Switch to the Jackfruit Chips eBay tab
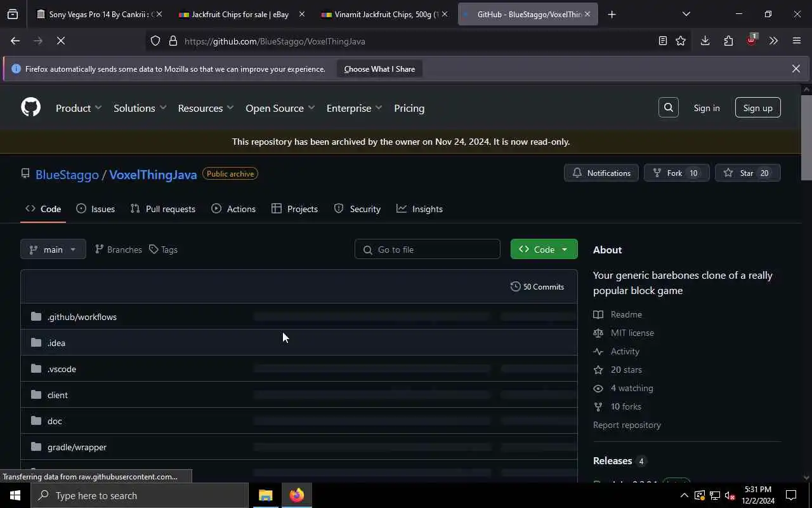The image size is (812, 508). (x=242, y=14)
